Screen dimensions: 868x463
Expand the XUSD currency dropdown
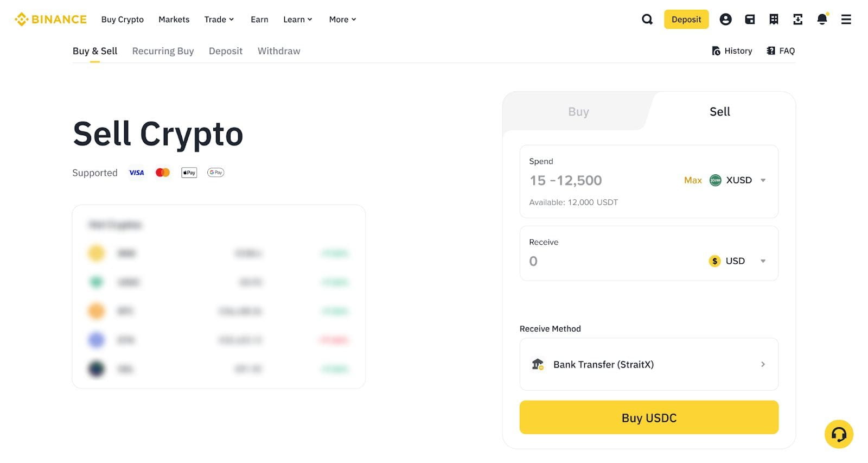click(738, 180)
